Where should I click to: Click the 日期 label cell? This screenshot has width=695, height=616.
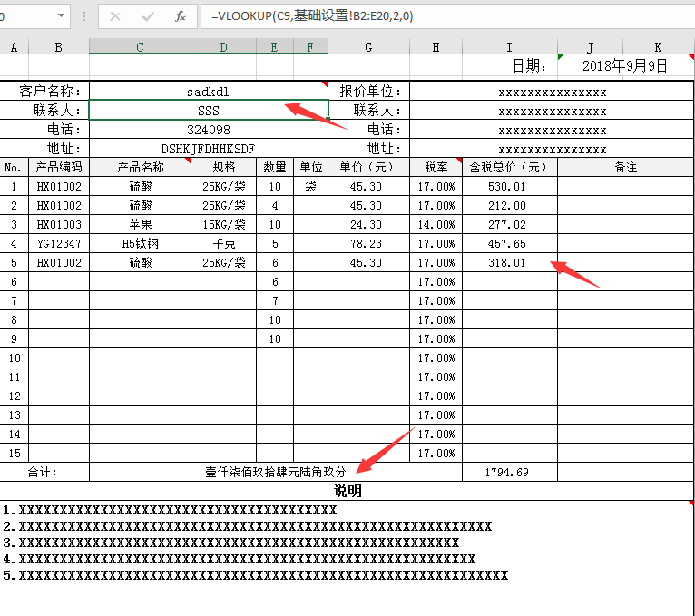510,66
